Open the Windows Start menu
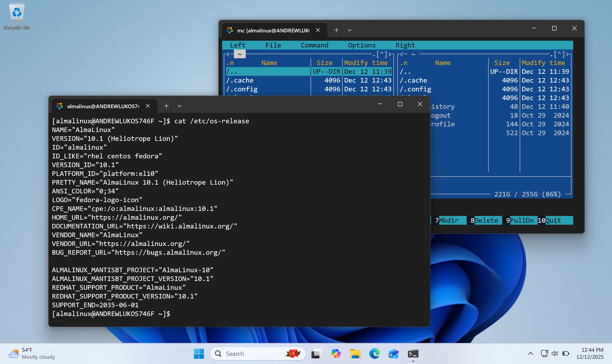 [x=199, y=353]
